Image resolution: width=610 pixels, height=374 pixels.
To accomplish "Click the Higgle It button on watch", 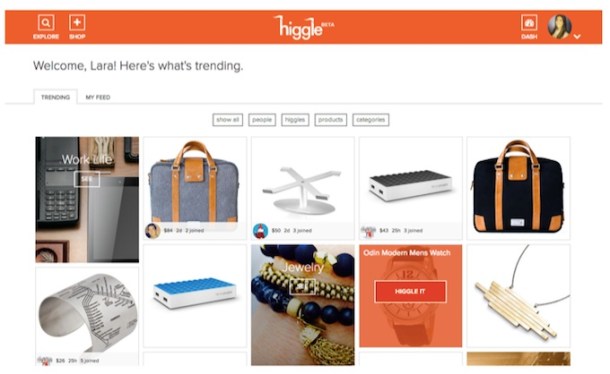I will 410,291.
